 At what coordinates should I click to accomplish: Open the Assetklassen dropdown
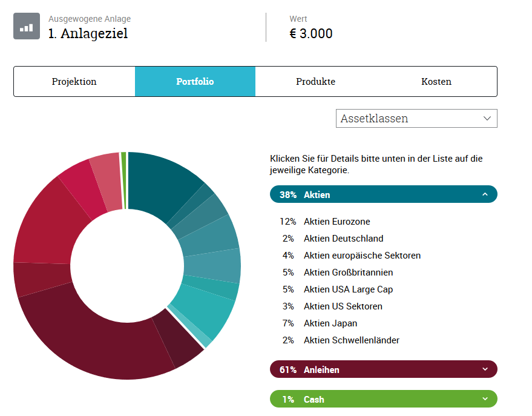(x=416, y=118)
